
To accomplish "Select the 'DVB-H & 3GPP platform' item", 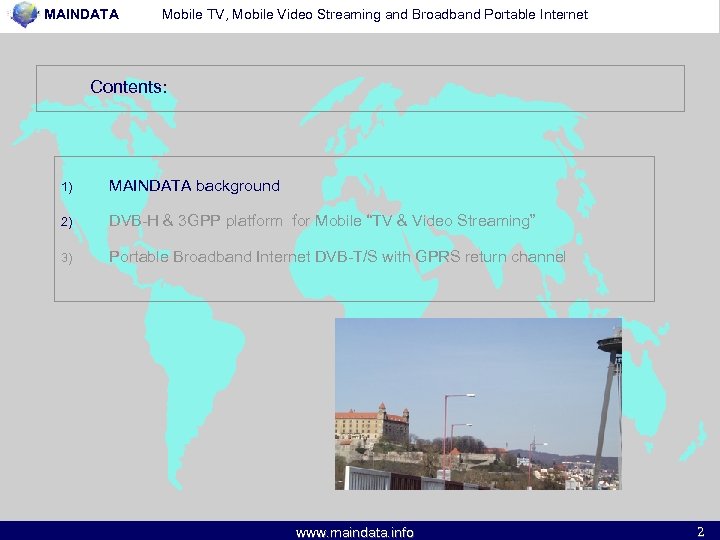I will 322,221.
